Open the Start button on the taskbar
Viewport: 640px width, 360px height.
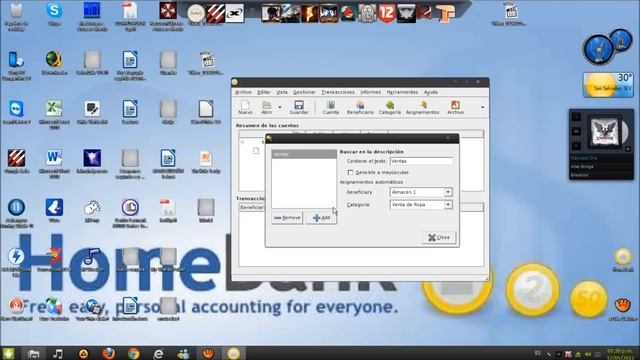(x=8, y=353)
